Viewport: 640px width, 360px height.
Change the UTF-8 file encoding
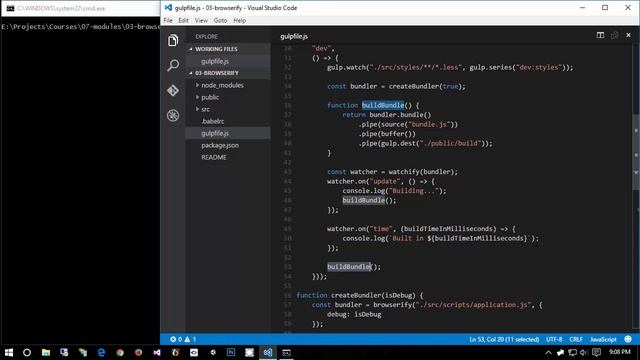pyautogui.click(x=554, y=340)
